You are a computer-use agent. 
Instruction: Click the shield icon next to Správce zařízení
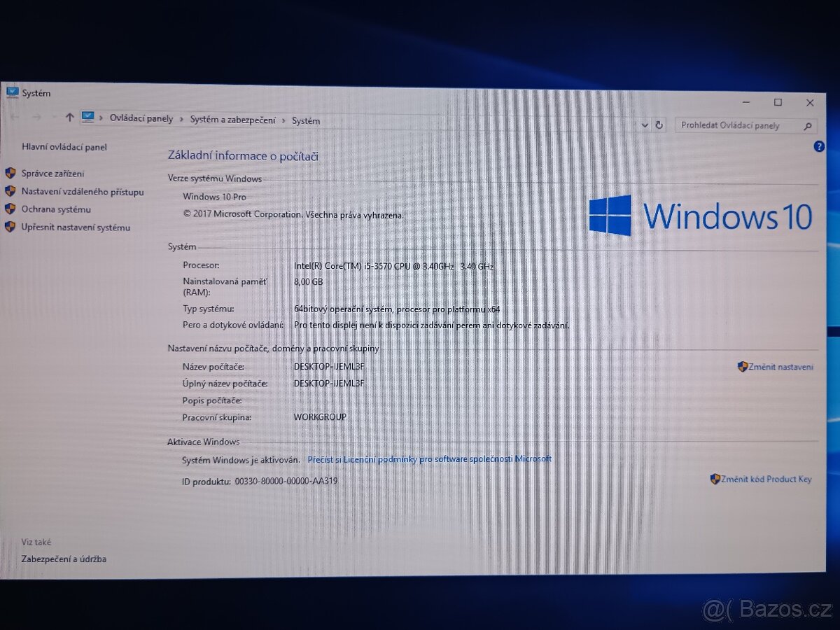click(10, 173)
